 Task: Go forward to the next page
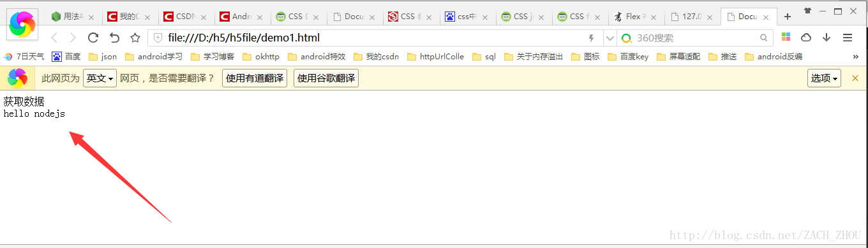(73, 38)
